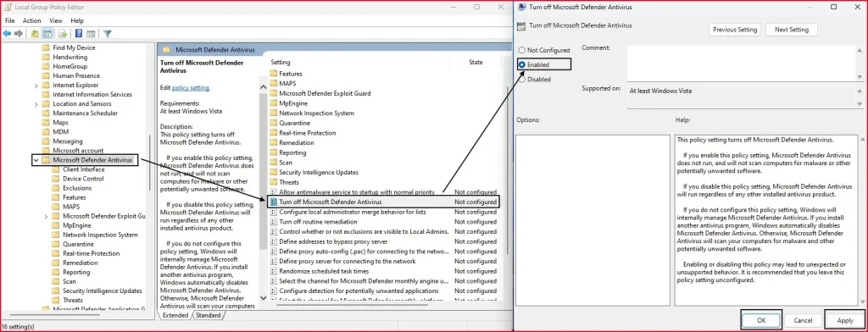
Task: Click the Next Setting button
Action: [792, 30]
